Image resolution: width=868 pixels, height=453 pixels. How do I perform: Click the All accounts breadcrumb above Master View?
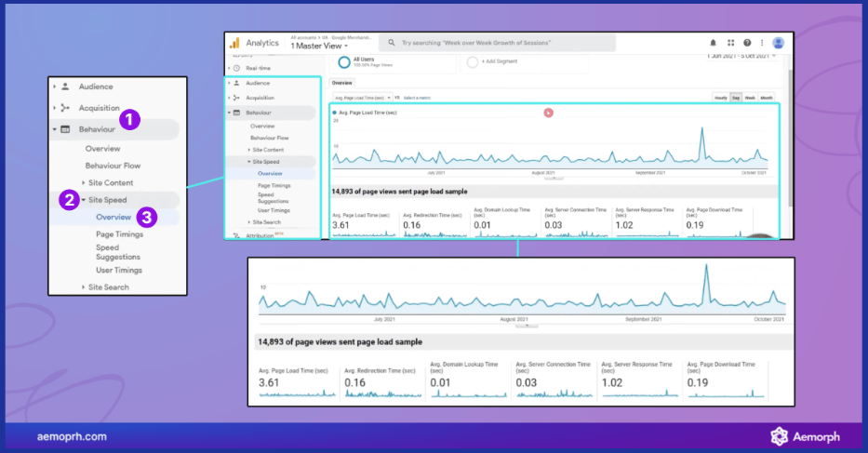point(302,37)
